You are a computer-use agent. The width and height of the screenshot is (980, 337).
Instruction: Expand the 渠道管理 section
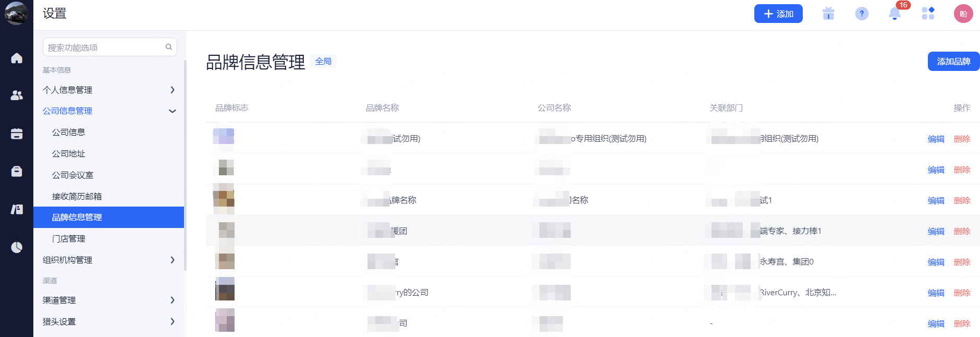(x=173, y=300)
